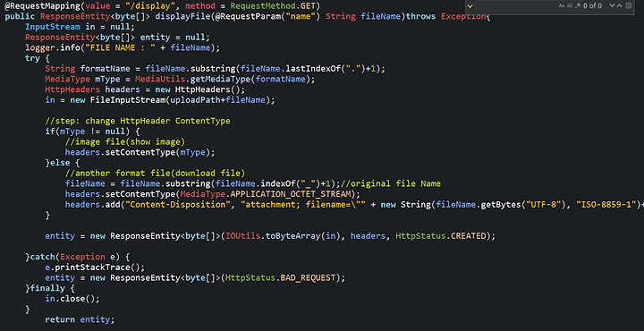Click the comment "//image file(show image)"
This screenshot has height=331, width=644.
click(x=125, y=141)
